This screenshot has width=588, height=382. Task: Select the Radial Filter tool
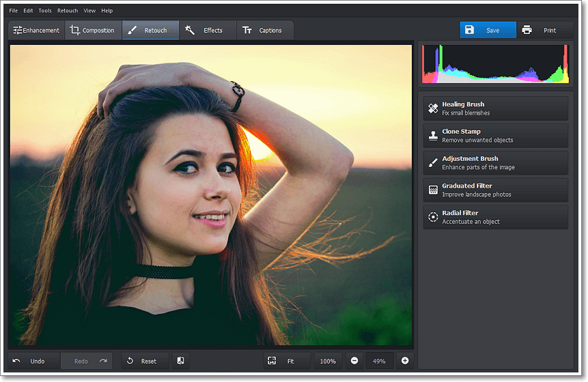point(495,218)
